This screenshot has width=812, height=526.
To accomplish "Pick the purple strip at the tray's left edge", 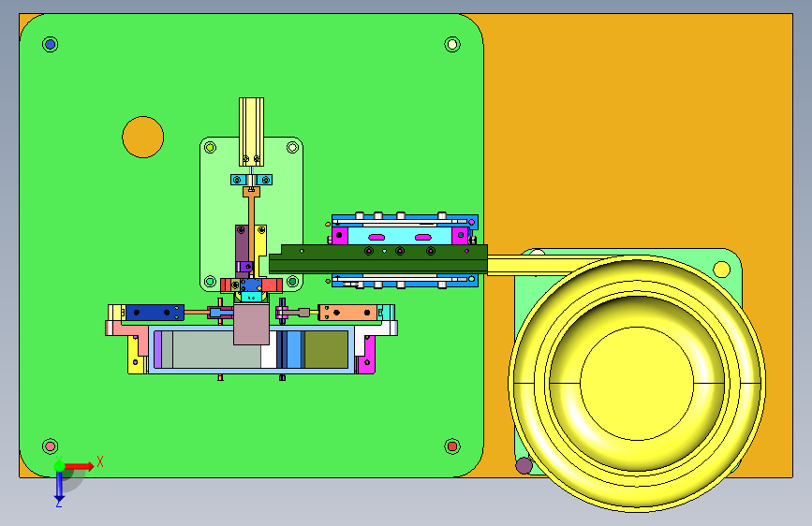I will 157,350.
